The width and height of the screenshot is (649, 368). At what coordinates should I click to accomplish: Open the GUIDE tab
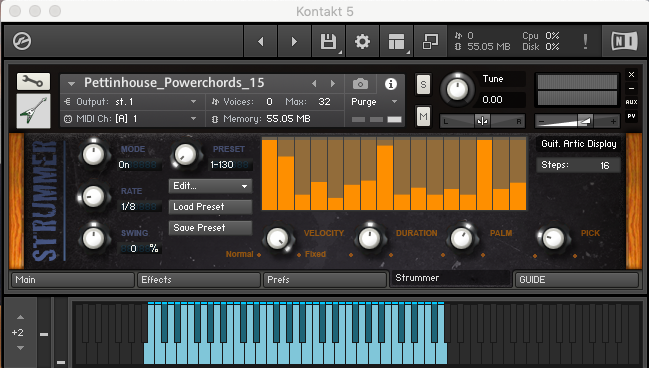[577, 280]
